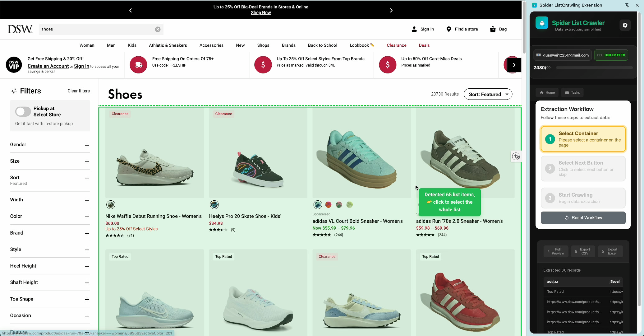Image resolution: width=644 pixels, height=336 pixels.
Task: Click the UNLIMITED plan badge
Action: [x=611, y=55]
